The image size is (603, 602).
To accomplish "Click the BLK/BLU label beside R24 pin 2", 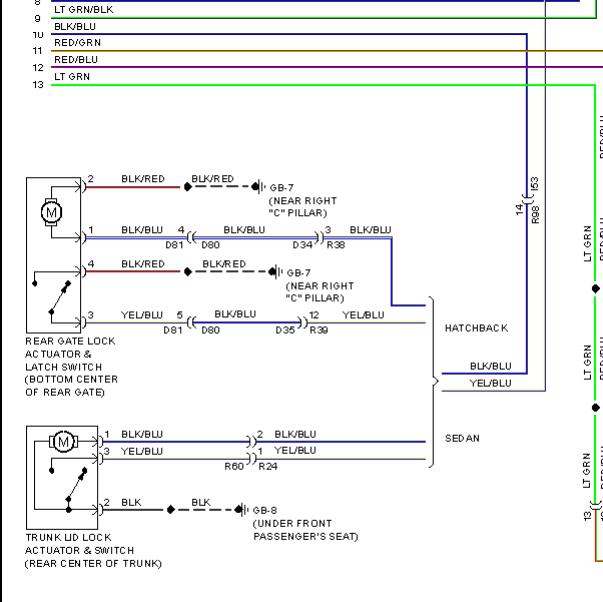I will click(x=295, y=434).
